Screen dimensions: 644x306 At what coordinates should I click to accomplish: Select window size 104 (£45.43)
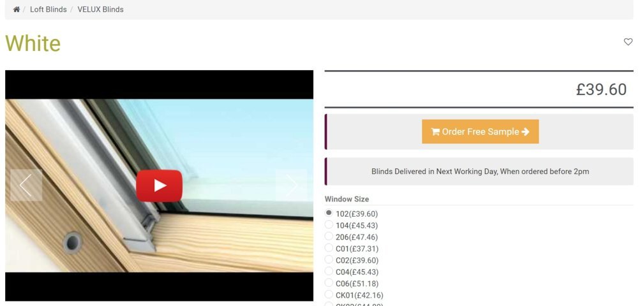[329, 224]
